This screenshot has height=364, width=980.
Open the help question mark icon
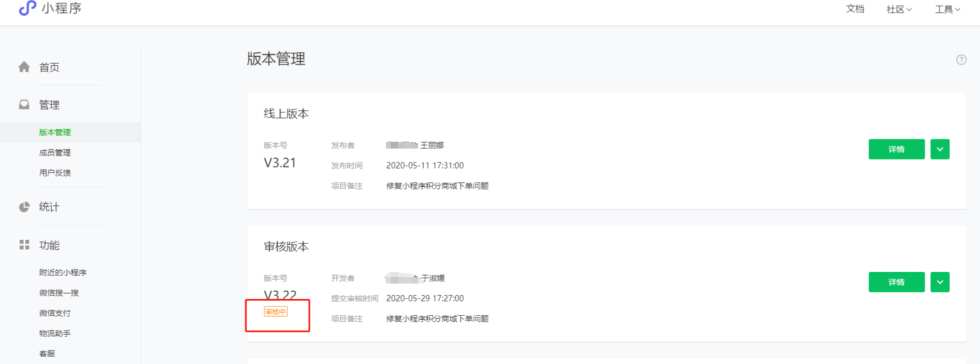tap(961, 60)
